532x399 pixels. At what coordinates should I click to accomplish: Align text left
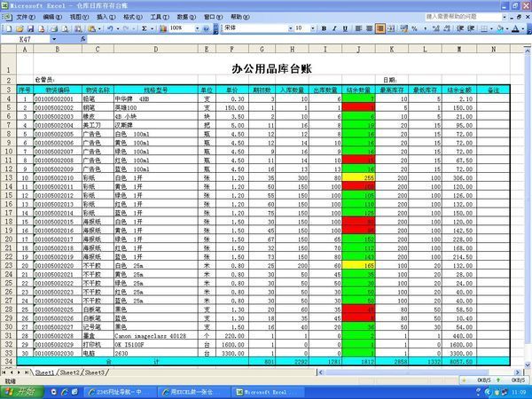tap(358, 28)
